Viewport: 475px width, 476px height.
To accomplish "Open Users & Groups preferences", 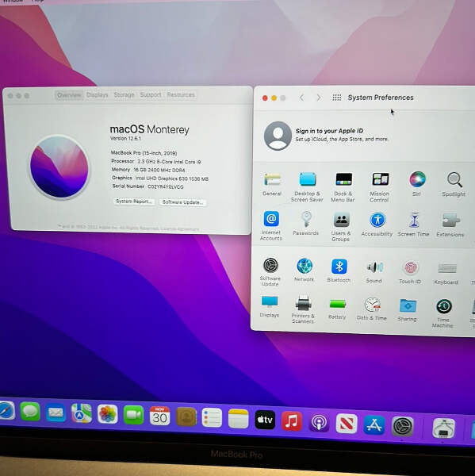I will click(x=341, y=226).
